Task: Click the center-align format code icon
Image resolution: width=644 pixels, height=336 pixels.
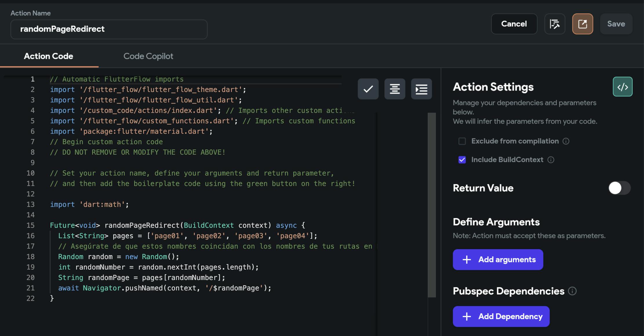Action: 394,89
